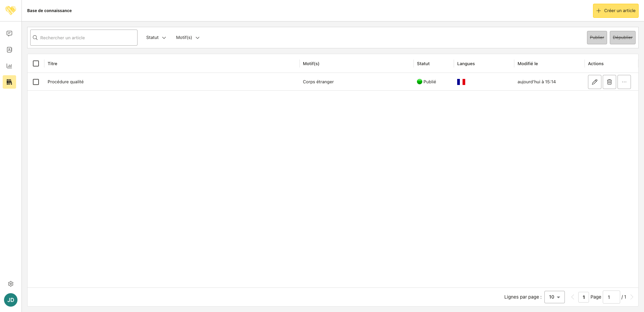Check the Procédure qualité row checkbox
The width and height of the screenshot is (644, 312).
point(36,82)
